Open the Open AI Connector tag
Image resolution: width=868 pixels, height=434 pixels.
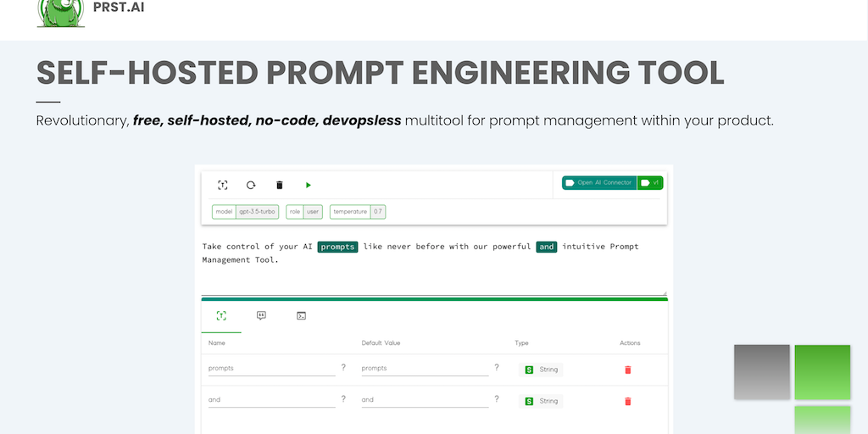[599, 183]
